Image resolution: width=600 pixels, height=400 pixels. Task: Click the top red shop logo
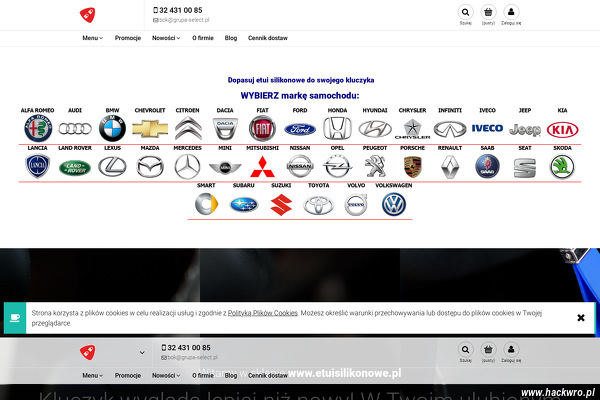[88, 15]
